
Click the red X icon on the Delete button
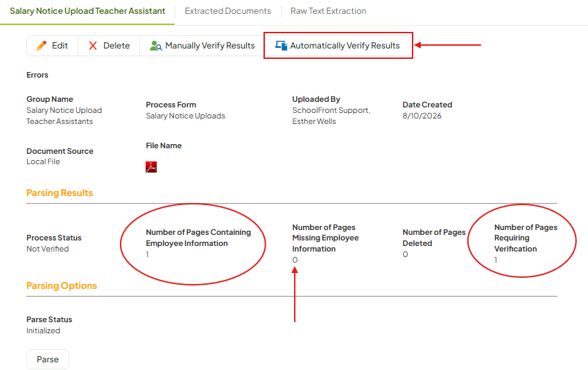click(x=93, y=46)
